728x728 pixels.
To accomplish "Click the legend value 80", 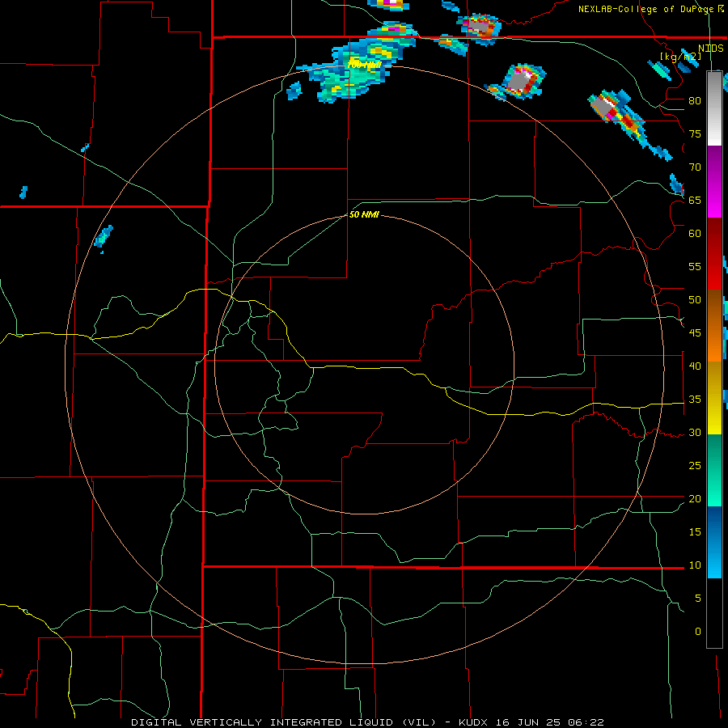I will [695, 101].
